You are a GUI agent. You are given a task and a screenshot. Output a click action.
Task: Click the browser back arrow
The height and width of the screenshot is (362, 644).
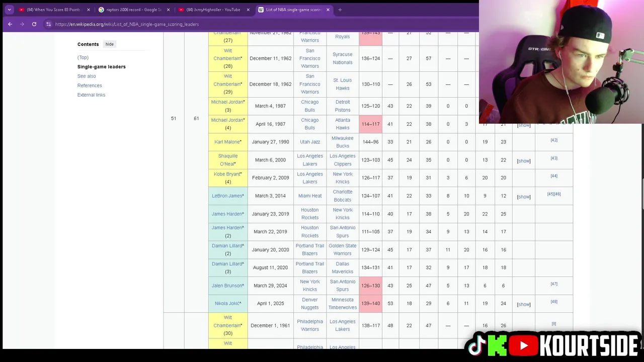click(x=10, y=24)
